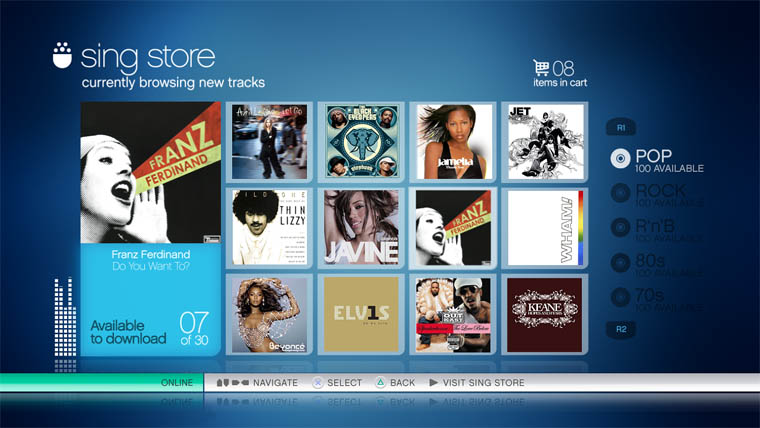The width and height of the screenshot is (760, 428).
Task: Click the sing store title text
Action: pyautogui.click(x=148, y=58)
